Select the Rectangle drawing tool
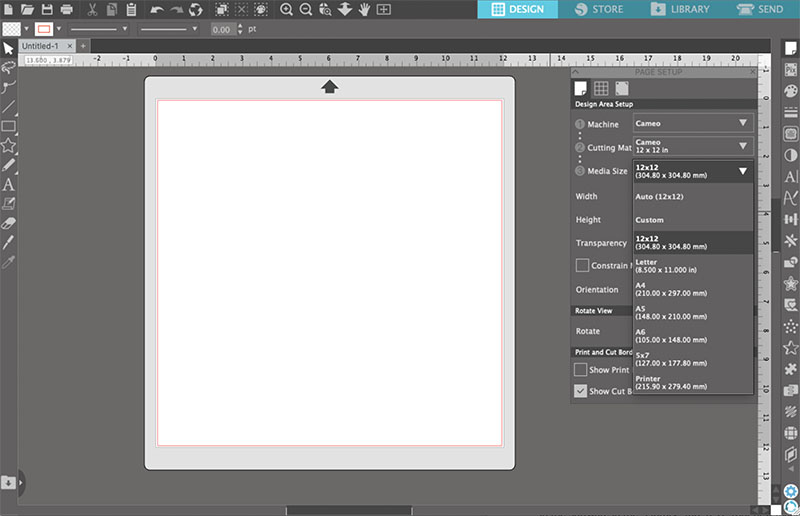This screenshot has width=800, height=516. tap(8, 126)
